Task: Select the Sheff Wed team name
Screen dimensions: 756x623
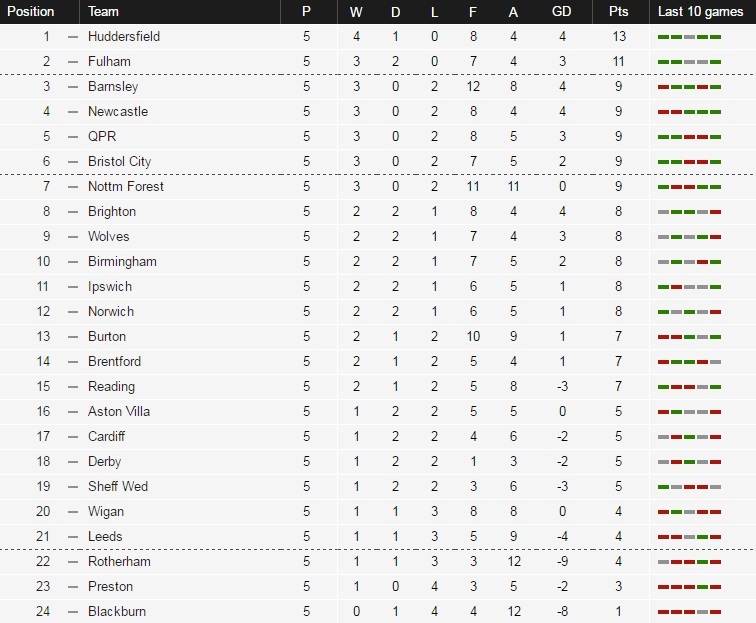Action: [118, 487]
